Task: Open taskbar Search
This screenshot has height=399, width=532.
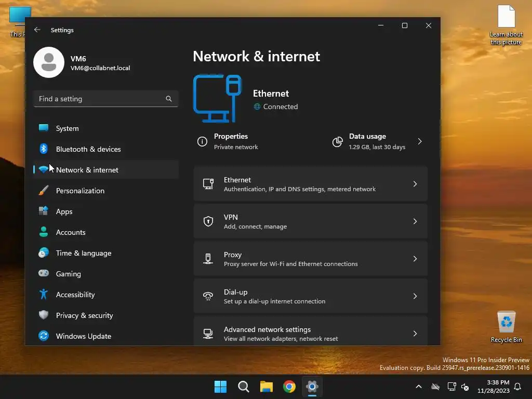Action: (244, 387)
